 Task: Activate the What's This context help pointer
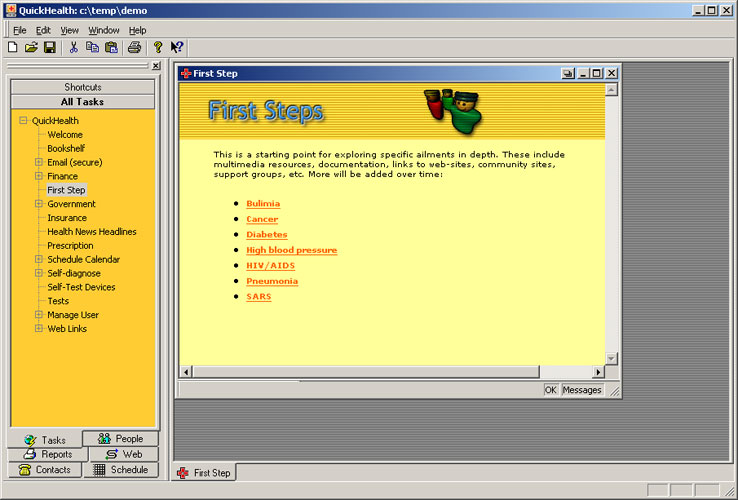tap(177, 47)
